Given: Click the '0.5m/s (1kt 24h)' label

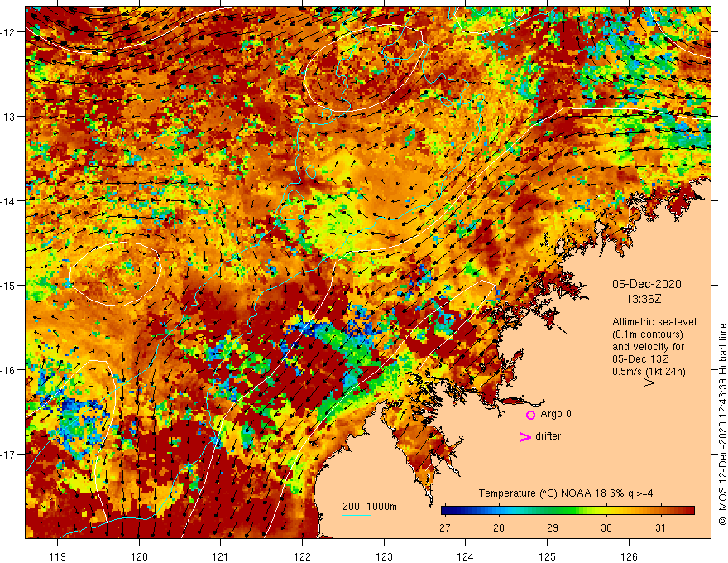Looking at the screenshot, I should pyautogui.click(x=649, y=372).
